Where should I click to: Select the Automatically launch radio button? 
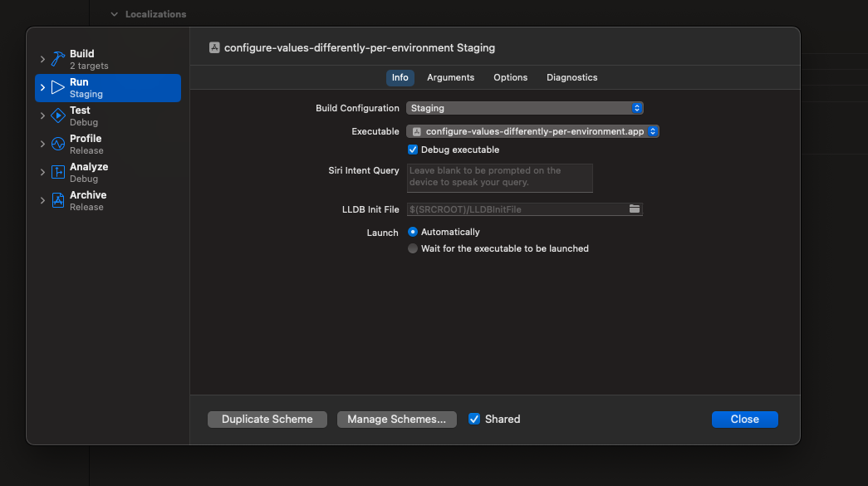[x=413, y=232]
